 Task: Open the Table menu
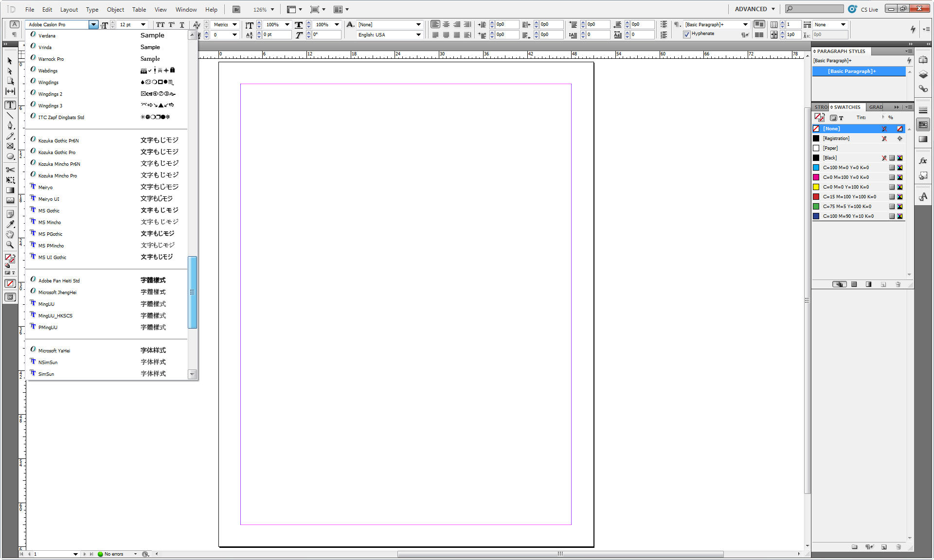click(139, 9)
